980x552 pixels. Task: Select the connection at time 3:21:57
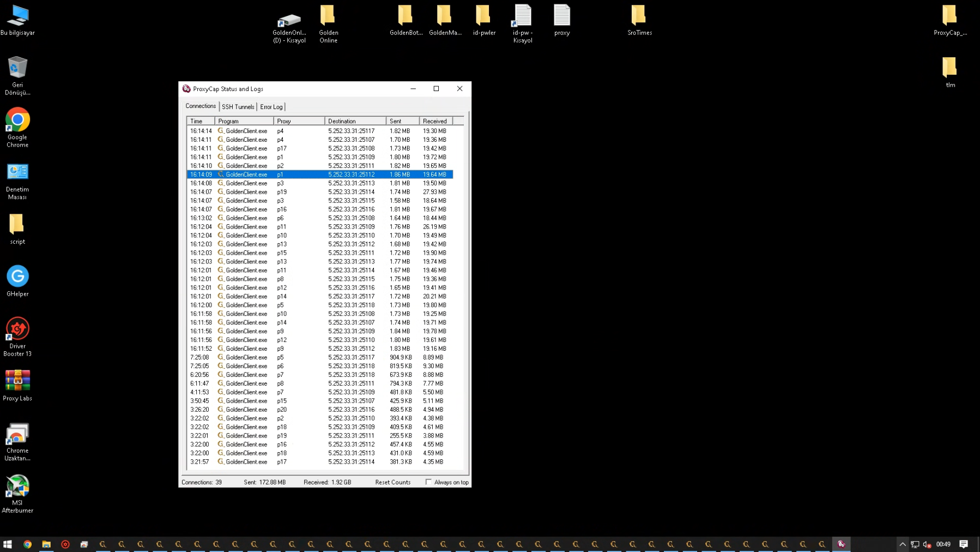320,462
